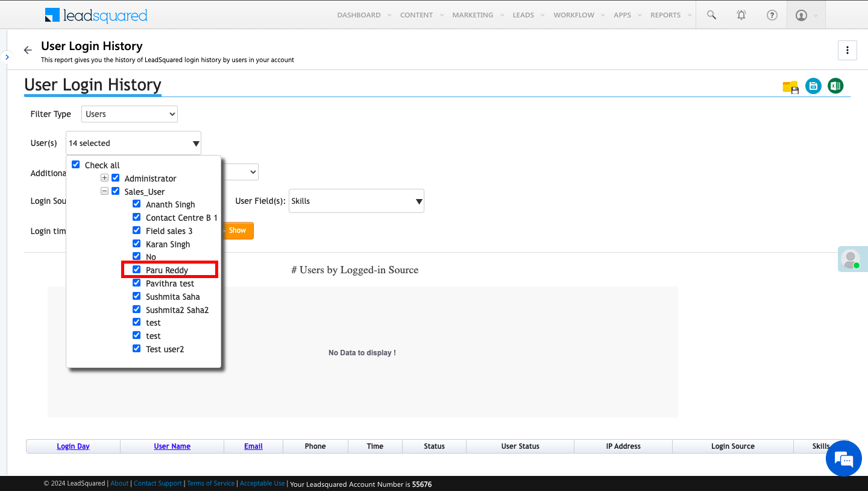Viewport: 868px width, 491px height.
Task: Click the User Status column header
Action: [x=520, y=446]
